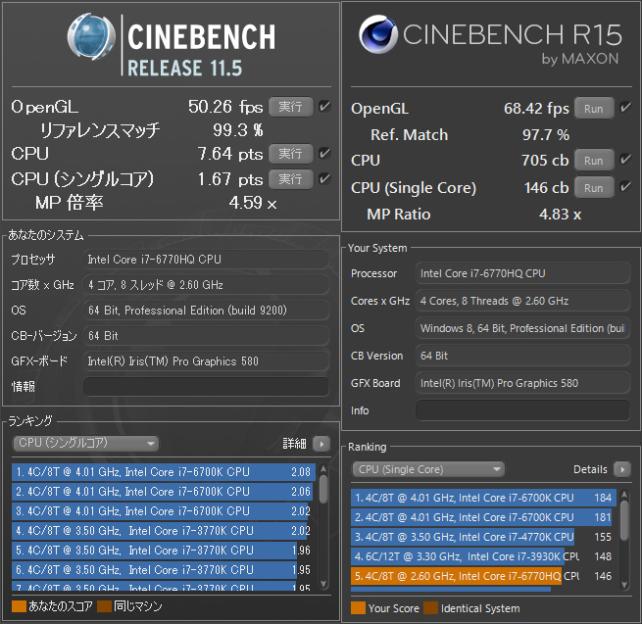Select rank 3 i7-6700K row in 11.5 list
This screenshot has width=642, height=624.
[164, 511]
